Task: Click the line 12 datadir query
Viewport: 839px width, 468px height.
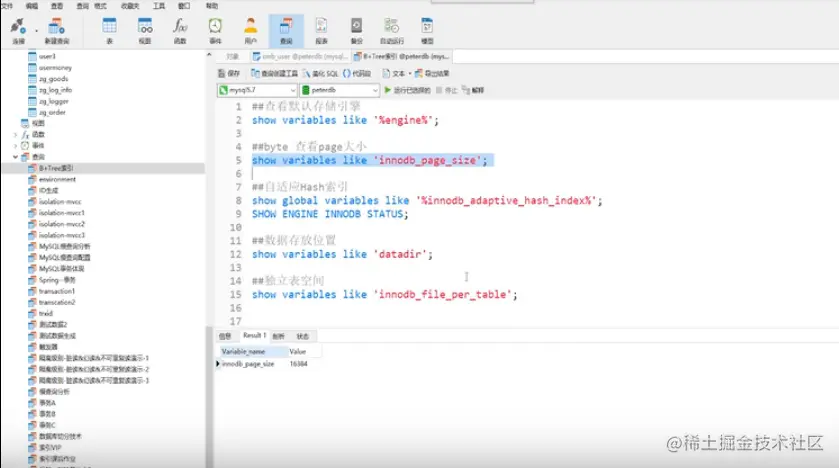Action: pyautogui.click(x=342, y=254)
